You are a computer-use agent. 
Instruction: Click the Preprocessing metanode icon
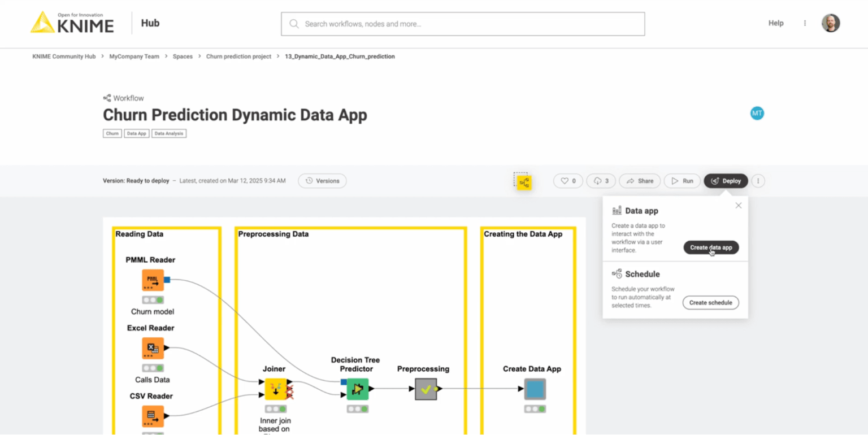[x=426, y=389]
